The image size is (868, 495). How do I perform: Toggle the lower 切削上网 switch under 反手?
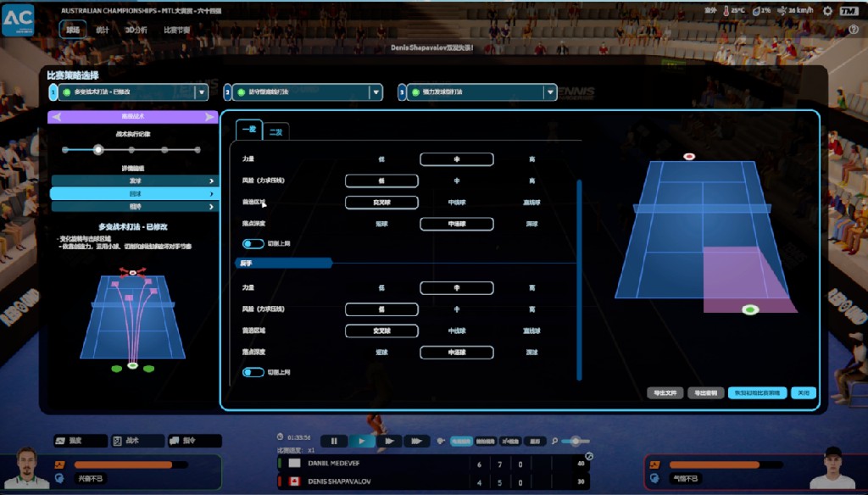[253, 372]
